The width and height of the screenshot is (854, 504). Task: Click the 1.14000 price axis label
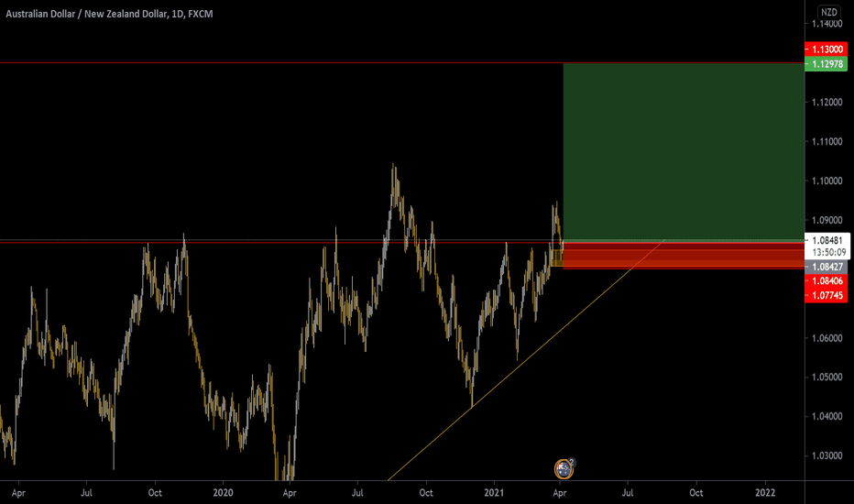[x=827, y=24]
